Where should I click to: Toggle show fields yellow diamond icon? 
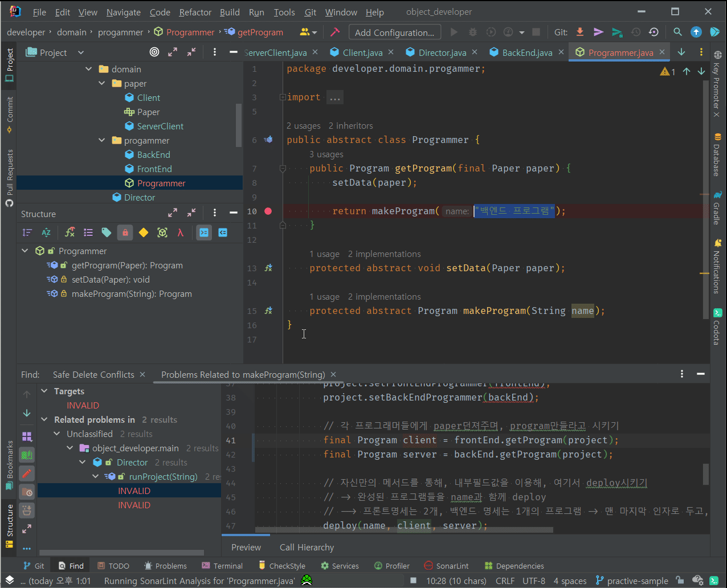pyautogui.click(x=144, y=232)
